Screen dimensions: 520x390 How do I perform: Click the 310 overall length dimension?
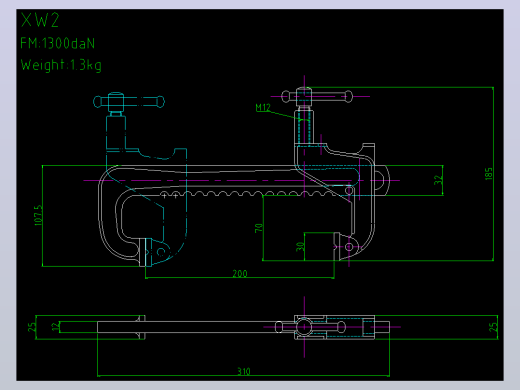point(244,371)
